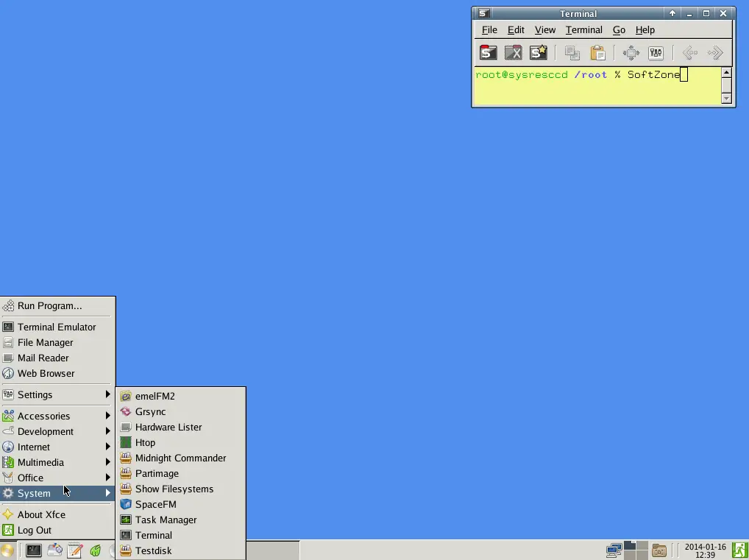This screenshot has width=749, height=560.
Task: Click the Xfce applications menu panel button
Action: point(7,550)
